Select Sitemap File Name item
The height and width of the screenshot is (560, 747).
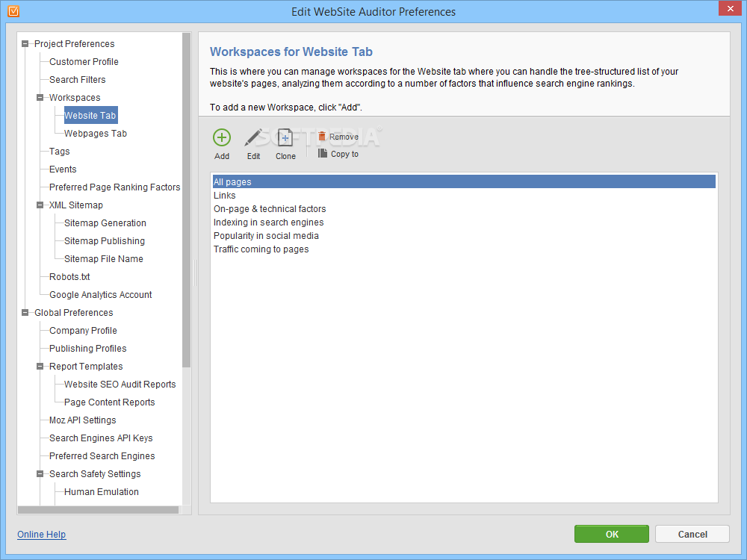(103, 259)
